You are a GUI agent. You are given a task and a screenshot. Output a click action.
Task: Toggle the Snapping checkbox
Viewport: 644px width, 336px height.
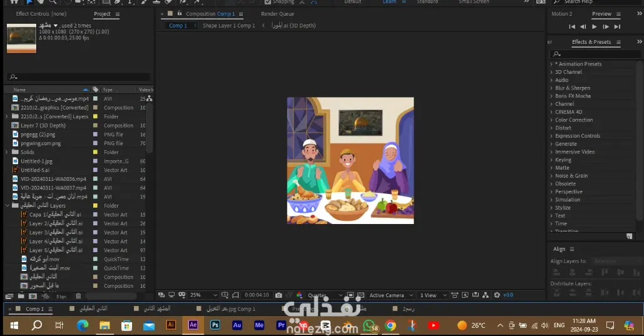coord(268,2)
